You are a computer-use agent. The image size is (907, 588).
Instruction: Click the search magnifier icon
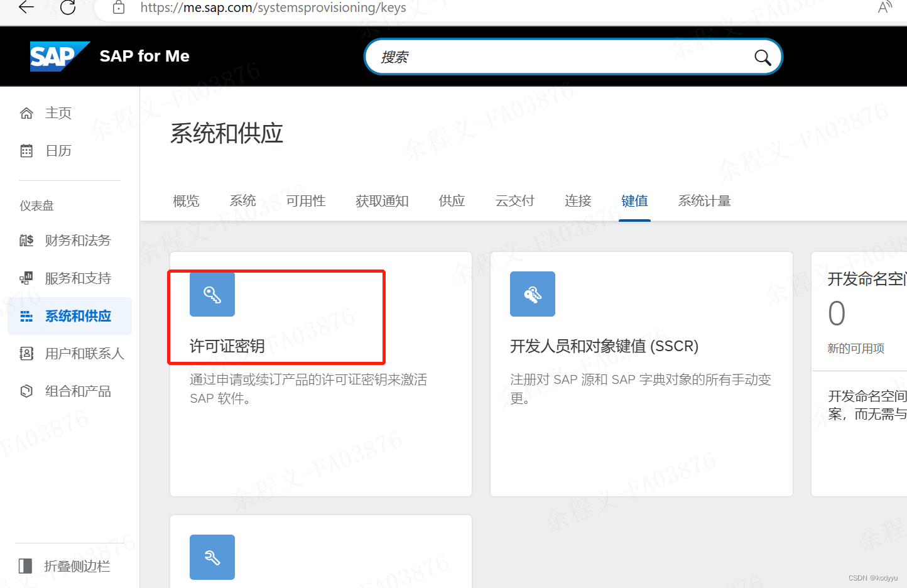(762, 57)
